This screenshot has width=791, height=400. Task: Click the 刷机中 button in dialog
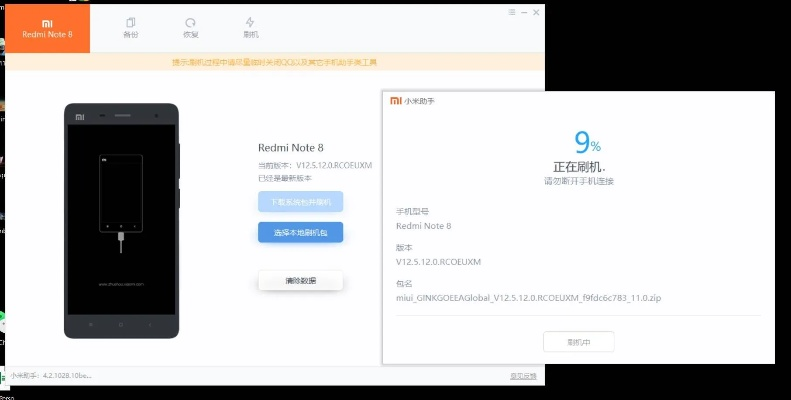click(579, 342)
